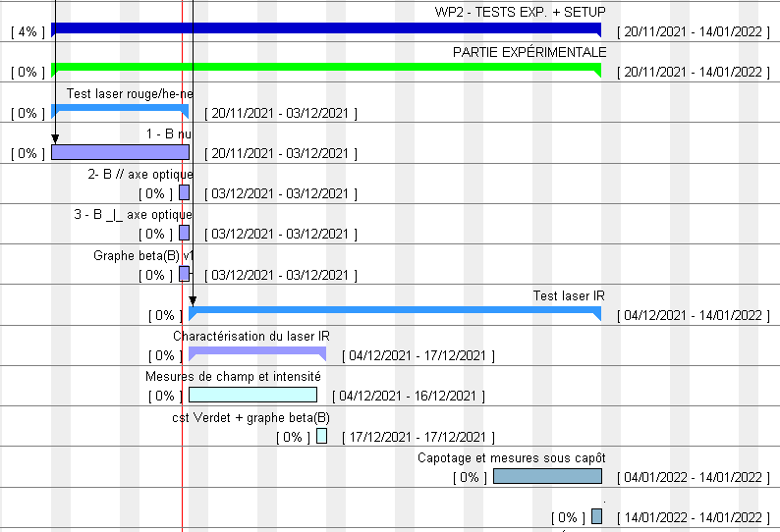
Task: Click the 'PARTIE EXPÉRIMENTALE' text label
Action: click(529, 52)
